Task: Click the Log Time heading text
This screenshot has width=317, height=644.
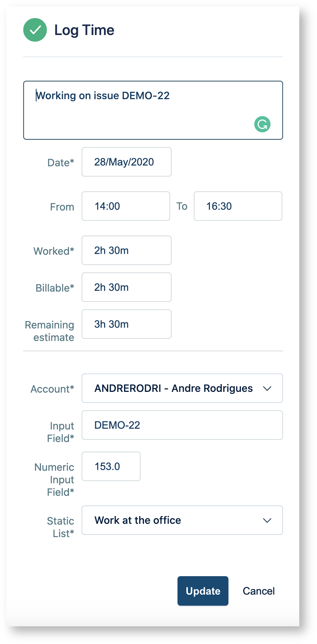Action: click(84, 30)
